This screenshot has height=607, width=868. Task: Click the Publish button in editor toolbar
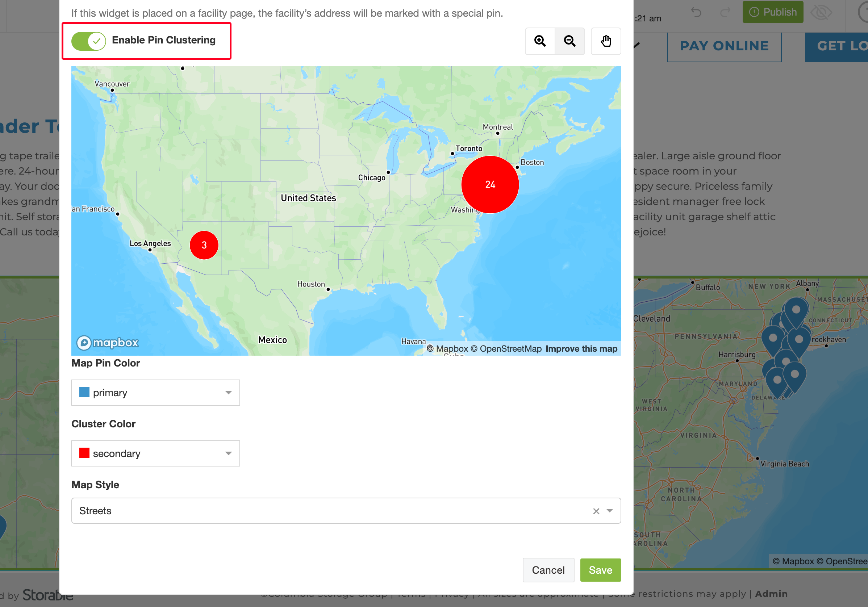(x=773, y=12)
